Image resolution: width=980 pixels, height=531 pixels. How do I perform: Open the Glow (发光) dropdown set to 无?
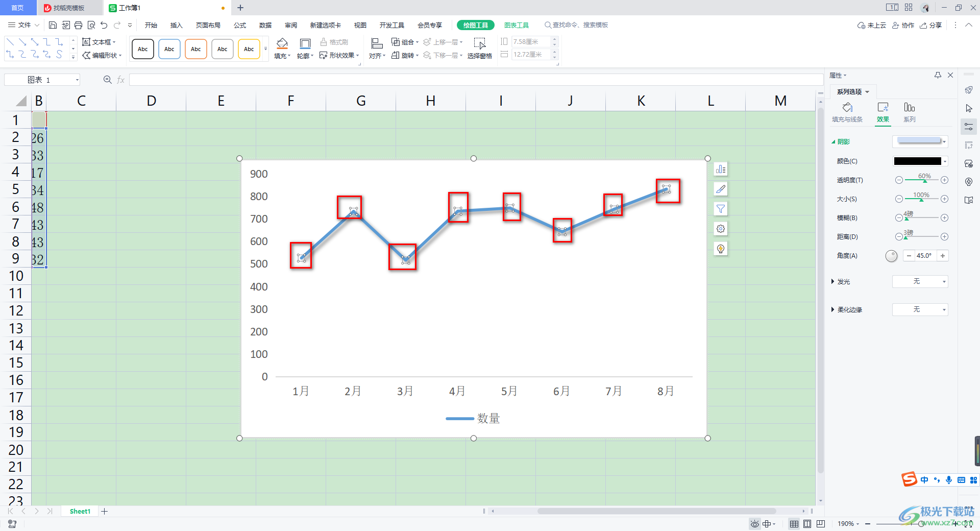[920, 281]
